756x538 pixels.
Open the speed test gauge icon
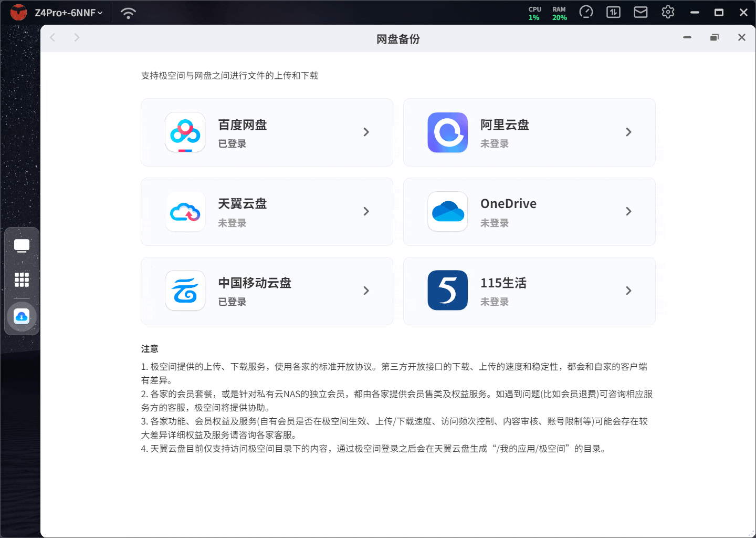pos(586,12)
